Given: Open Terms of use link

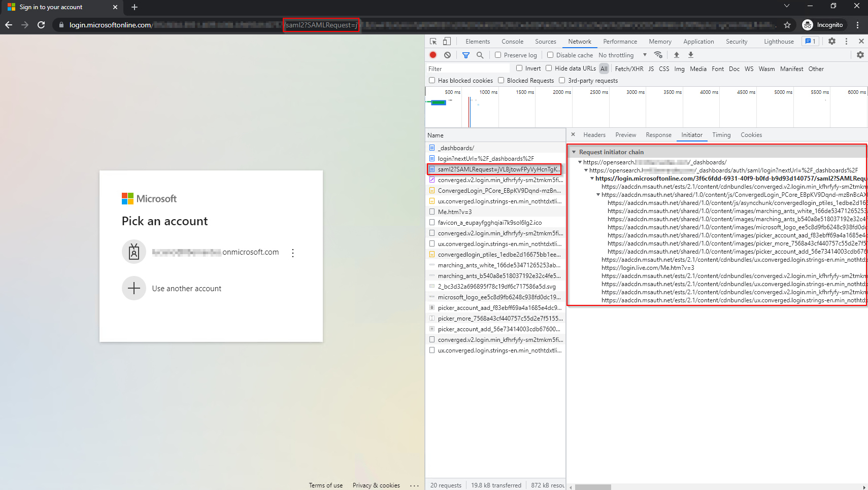Looking at the screenshot, I should click(326, 485).
